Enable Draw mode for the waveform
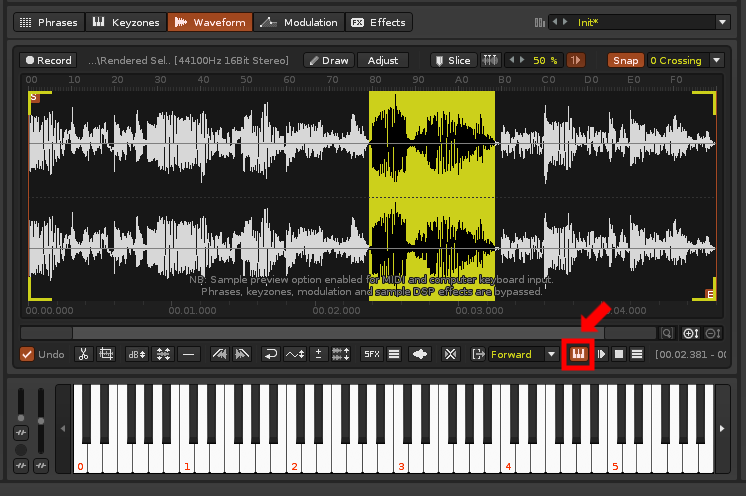746x496 pixels. click(329, 60)
